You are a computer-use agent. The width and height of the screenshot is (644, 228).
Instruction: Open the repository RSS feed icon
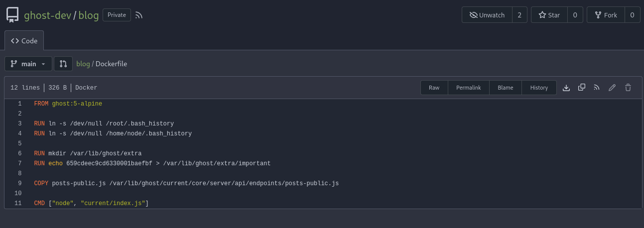pyautogui.click(x=139, y=15)
